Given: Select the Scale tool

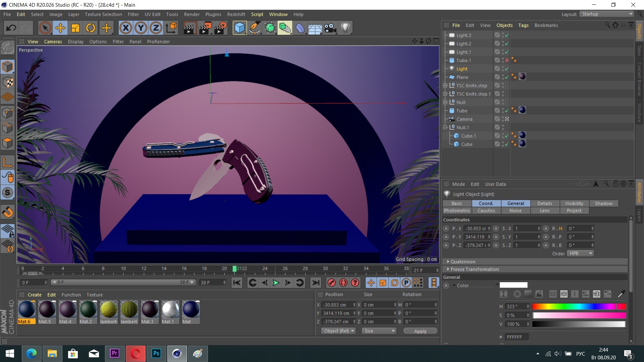Looking at the screenshot, I should (x=75, y=28).
